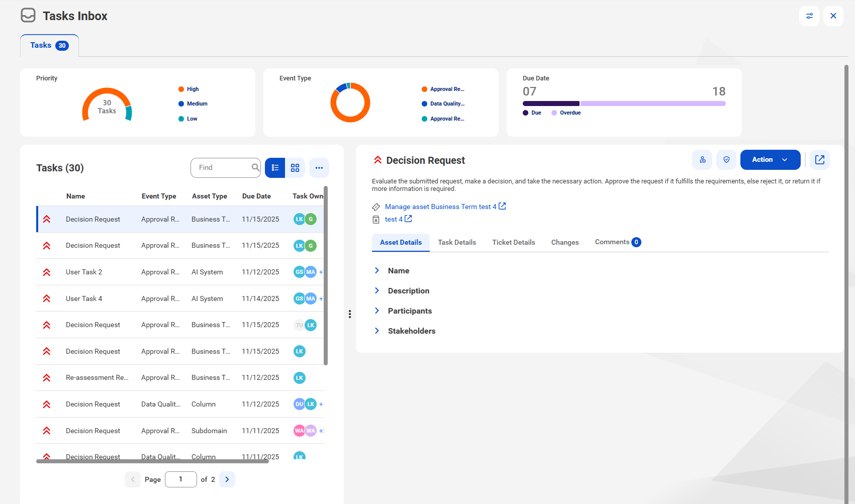Click the Subdomain asset type cell

click(209, 431)
